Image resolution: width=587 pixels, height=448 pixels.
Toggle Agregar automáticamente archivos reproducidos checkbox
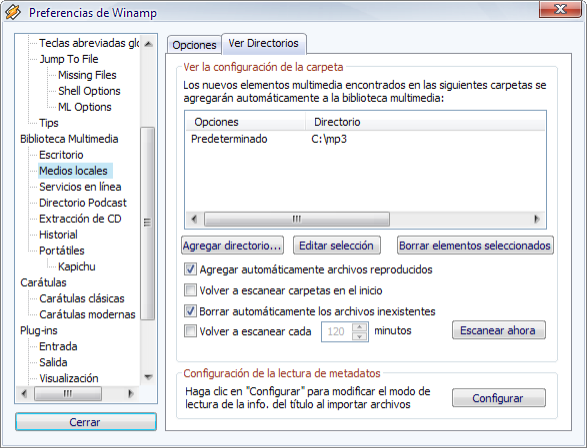pos(190,269)
